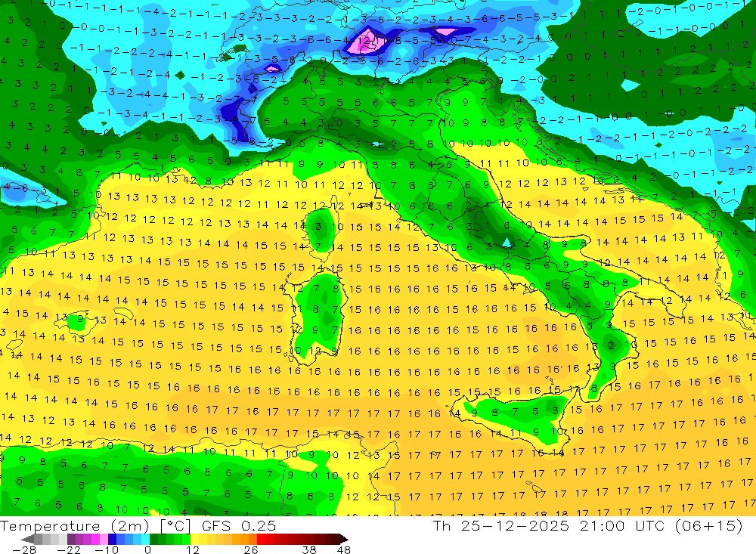756x554 pixels.
Task: Click the '3' value on Corsica
Action: [x=318, y=226]
